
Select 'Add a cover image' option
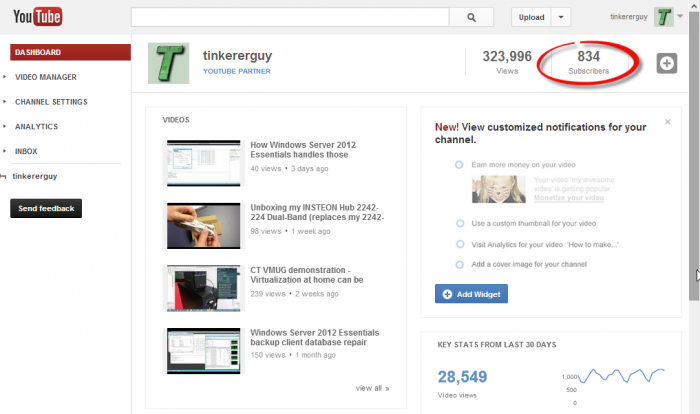pos(459,264)
